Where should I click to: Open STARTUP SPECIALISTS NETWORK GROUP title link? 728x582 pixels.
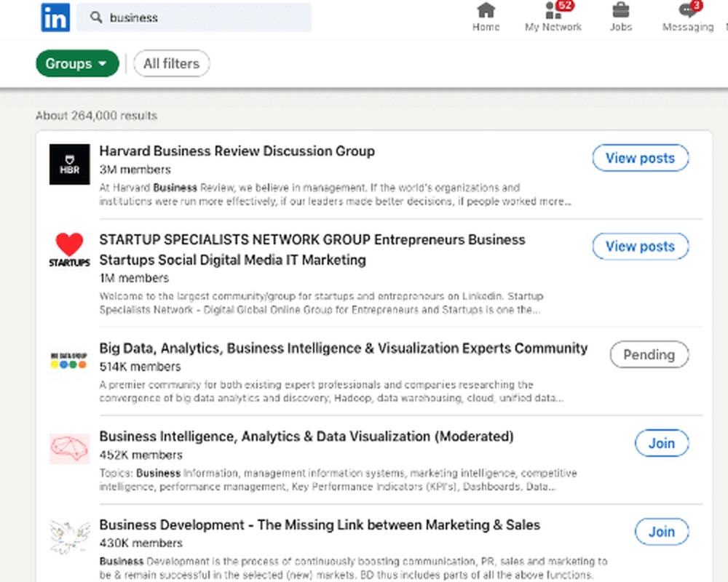click(312, 250)
